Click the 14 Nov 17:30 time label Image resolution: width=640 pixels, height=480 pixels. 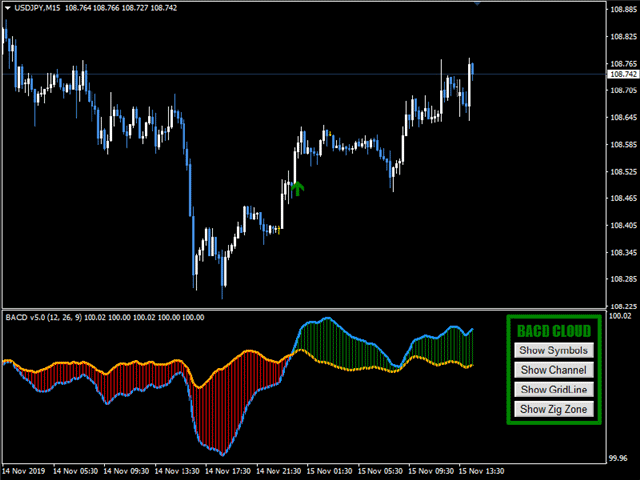[x=228, y=471]
